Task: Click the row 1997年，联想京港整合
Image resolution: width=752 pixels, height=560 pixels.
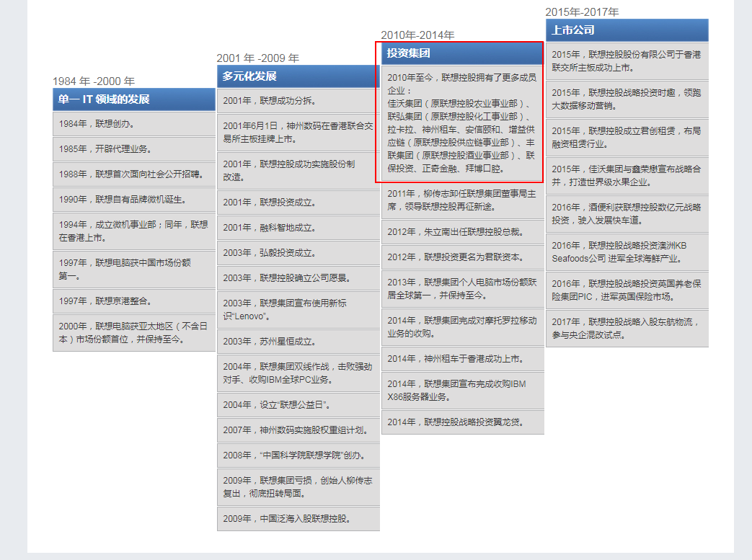Action: tap(134, 301)
